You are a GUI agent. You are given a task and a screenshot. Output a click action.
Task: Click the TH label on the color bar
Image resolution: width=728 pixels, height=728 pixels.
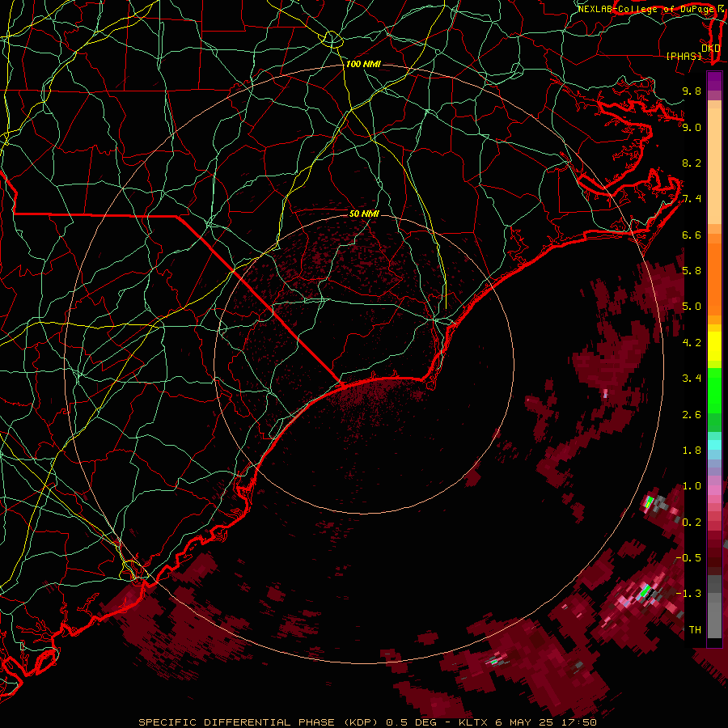pyautogui.click(x=695, y=630)
